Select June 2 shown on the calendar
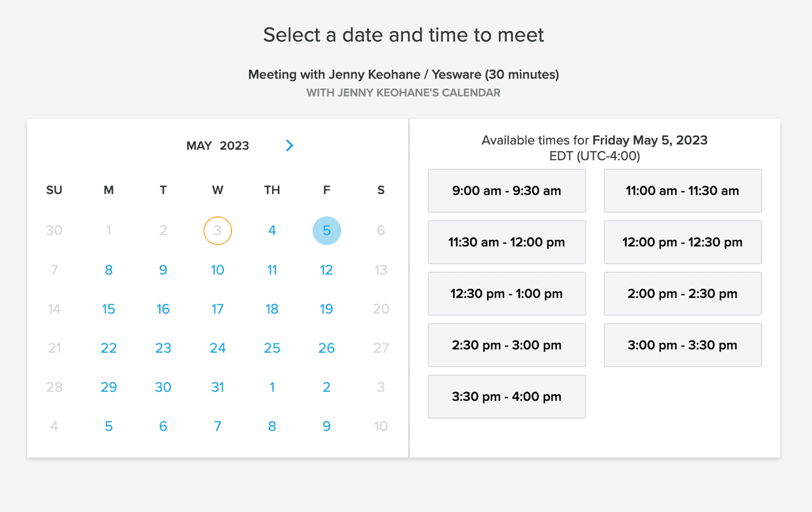The width and height of the screenshot is (812, 512). click(x=327, y=386)
